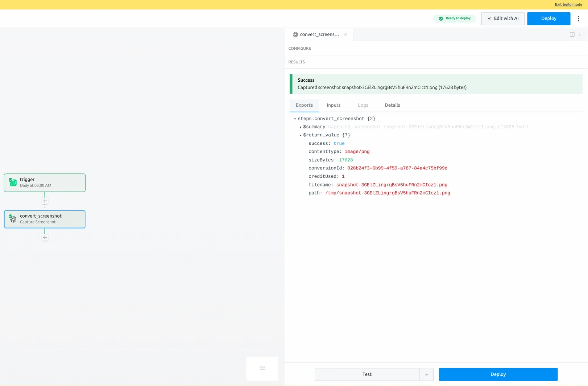Open the Logs tab
Screen dimensions: 588x386
click(x=363, y=105)
